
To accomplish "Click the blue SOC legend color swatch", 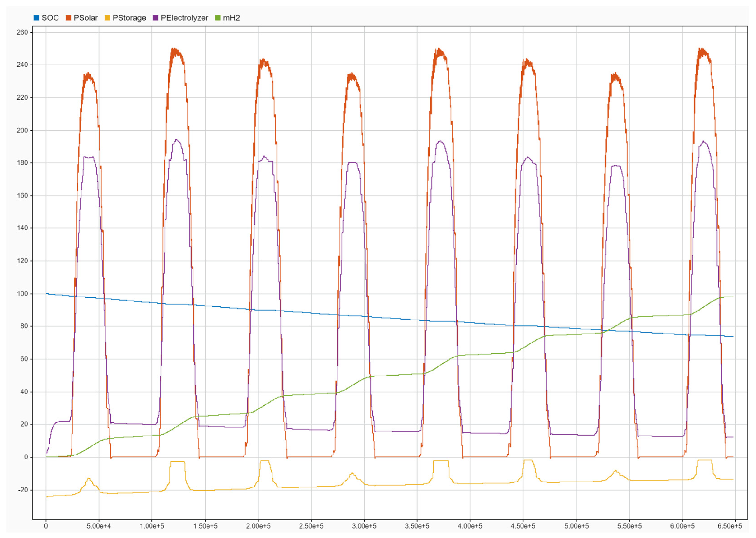I will point(36,18).
